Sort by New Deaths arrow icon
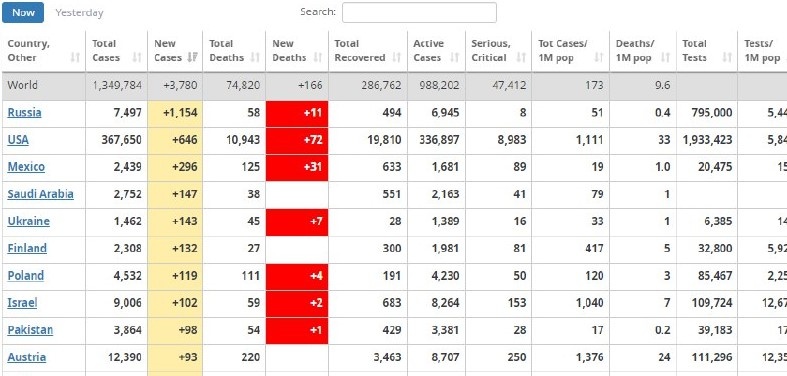Screen dimensions: 787x376 tap(318, 58)
